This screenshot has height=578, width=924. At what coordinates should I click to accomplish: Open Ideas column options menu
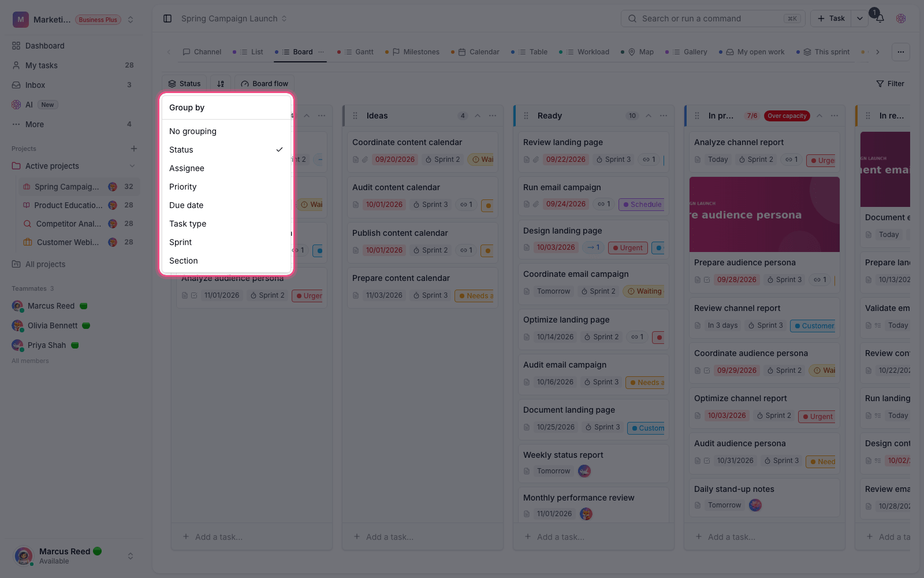[493, 116]
